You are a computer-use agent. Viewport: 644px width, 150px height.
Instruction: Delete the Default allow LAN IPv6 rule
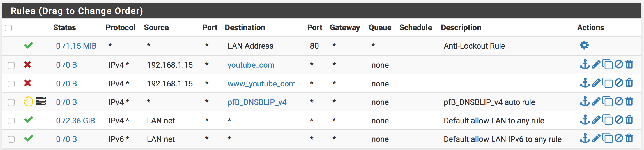629,138
